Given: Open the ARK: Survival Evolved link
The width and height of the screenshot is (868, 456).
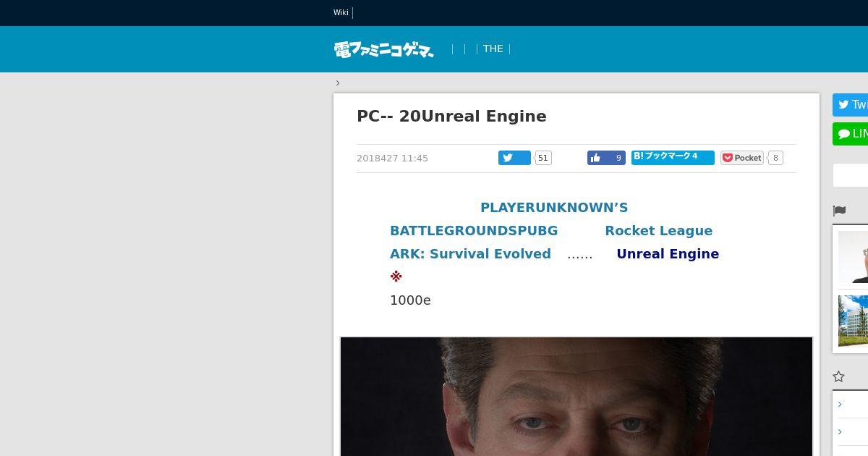Looking at the screenshot, I should click(470, 254).
